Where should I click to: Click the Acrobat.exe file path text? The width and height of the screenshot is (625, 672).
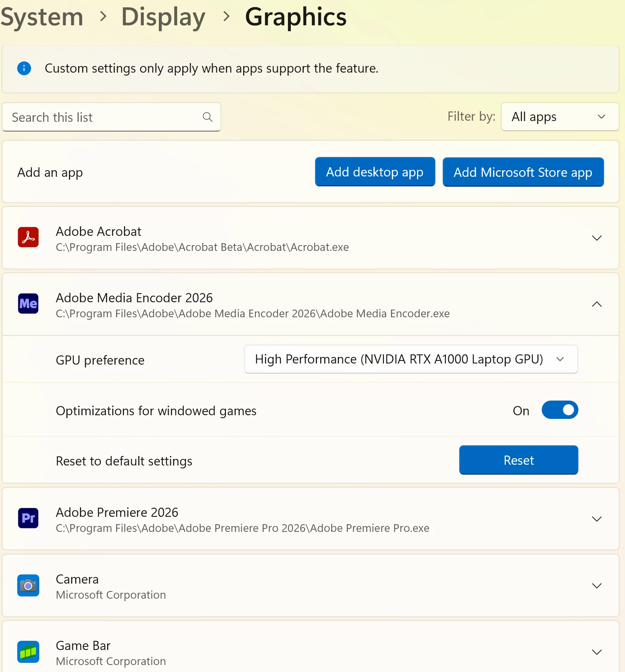point(202,247)
